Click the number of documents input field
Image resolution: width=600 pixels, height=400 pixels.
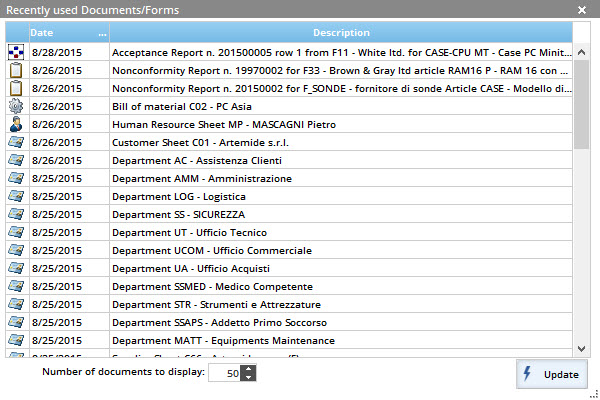(x=225, y=373)
